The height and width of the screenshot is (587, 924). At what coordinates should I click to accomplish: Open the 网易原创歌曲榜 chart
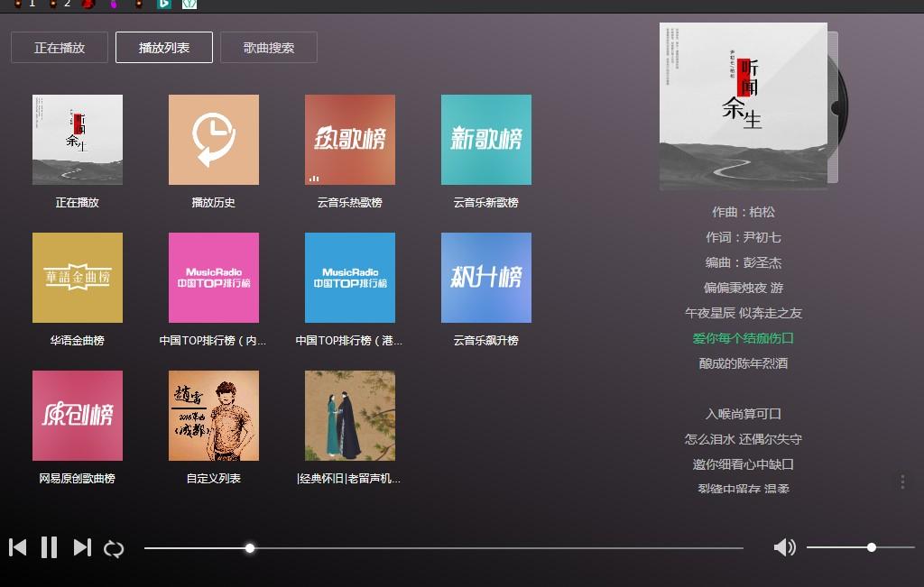78,416
